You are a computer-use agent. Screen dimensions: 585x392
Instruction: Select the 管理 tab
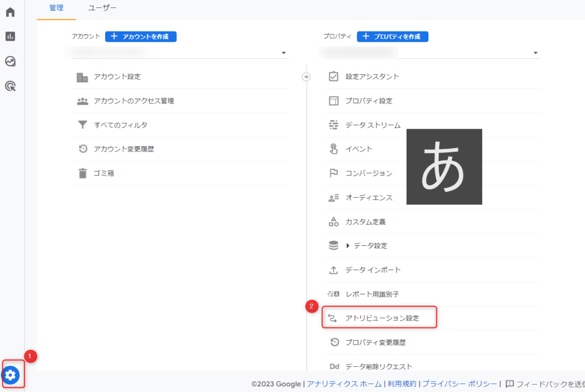tap(57, 8)
